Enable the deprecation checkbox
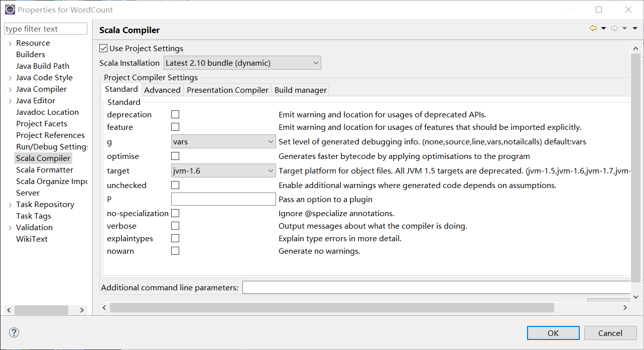The image size is (644, 350). coord(175,115)
